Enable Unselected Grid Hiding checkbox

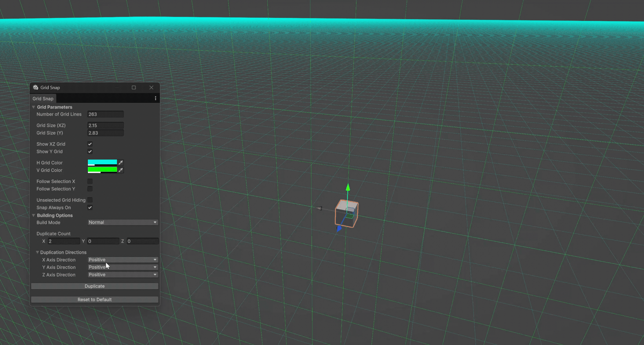tap(90, 200)
